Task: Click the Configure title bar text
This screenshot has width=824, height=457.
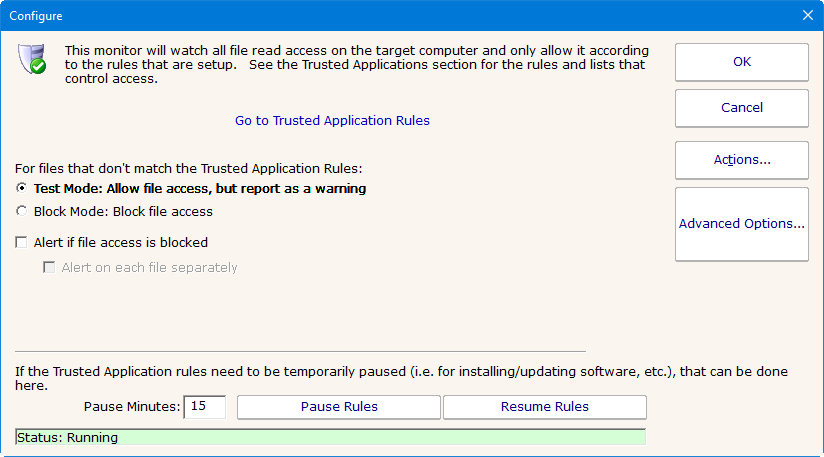Action: (x=36, y=15)
